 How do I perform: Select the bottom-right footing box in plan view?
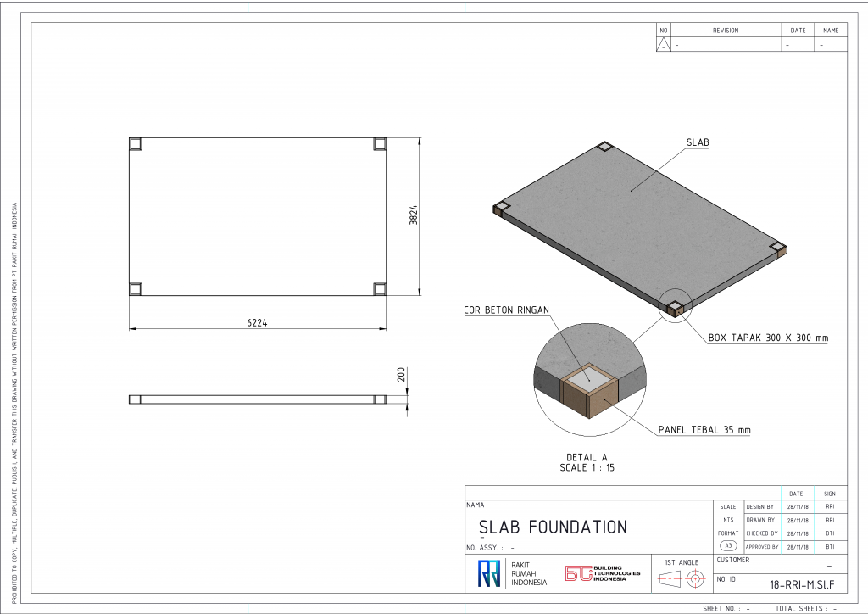(x=380, y=289)
